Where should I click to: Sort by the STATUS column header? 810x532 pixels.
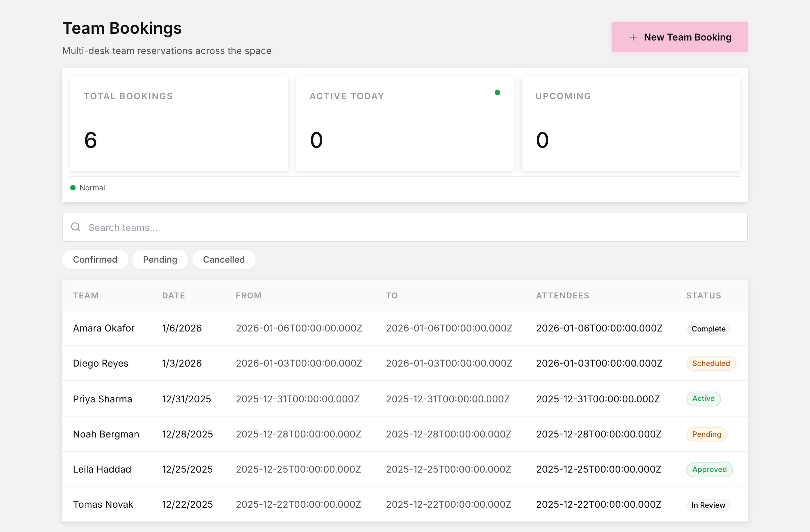click(x=703, y=296)
